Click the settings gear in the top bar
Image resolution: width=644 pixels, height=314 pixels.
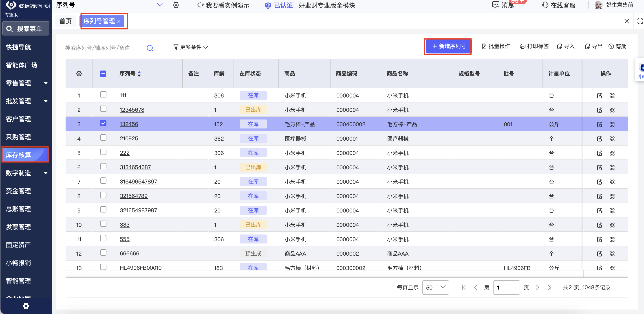coord(176,5)
